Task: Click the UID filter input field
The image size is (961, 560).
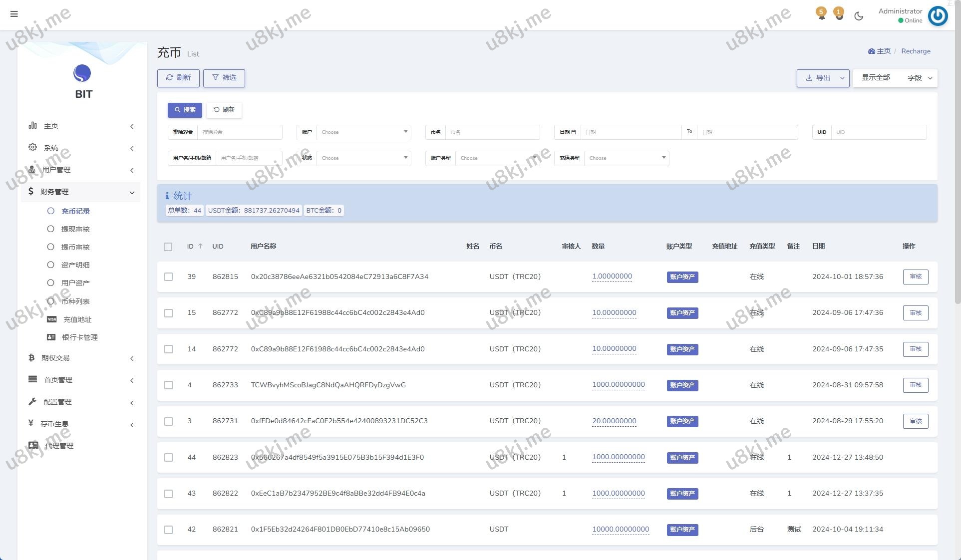Action: (x=878, y=132)
